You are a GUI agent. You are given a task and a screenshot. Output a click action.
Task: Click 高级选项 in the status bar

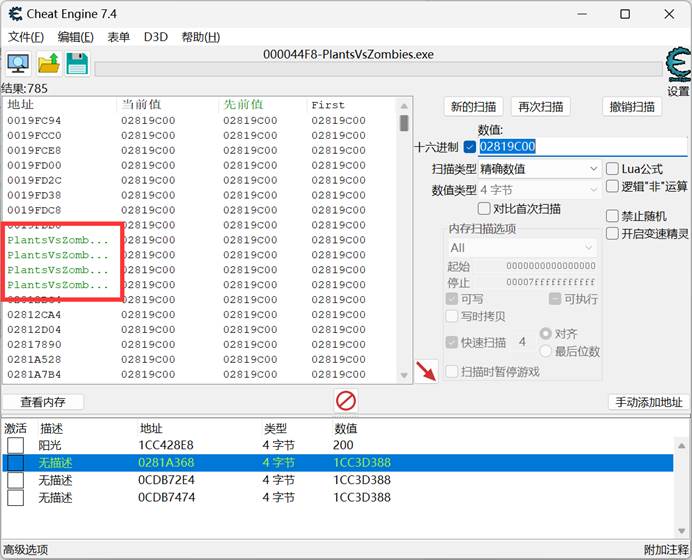[26, 550]
